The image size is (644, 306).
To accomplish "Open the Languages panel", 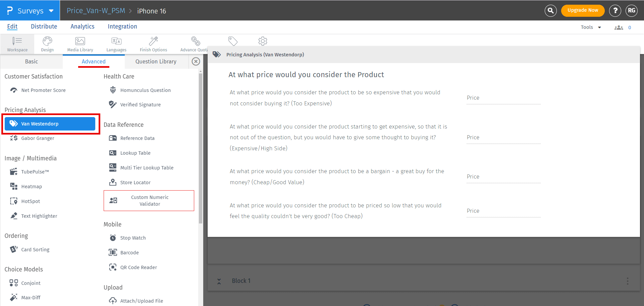I will (x=116, y=44).
